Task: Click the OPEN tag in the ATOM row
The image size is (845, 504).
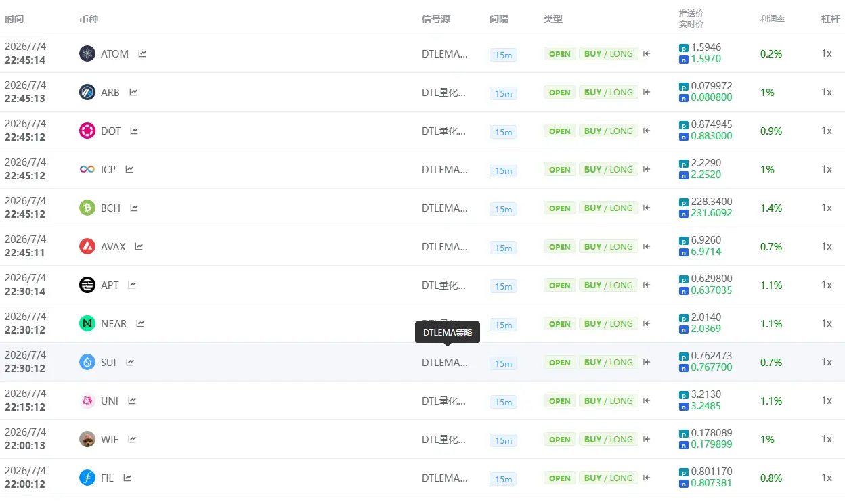Action: (x=560, y=53)
